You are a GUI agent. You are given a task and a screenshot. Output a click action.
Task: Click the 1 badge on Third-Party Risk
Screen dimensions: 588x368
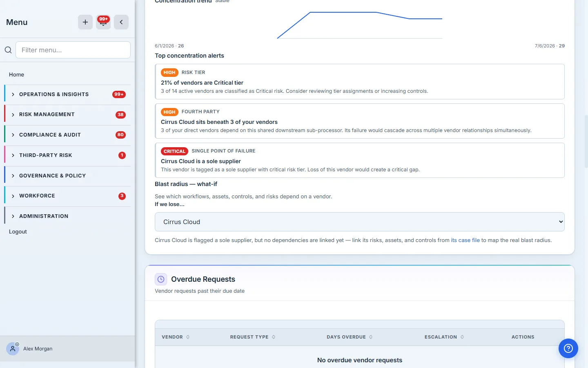pyautogui.click(x=122, y=155)
